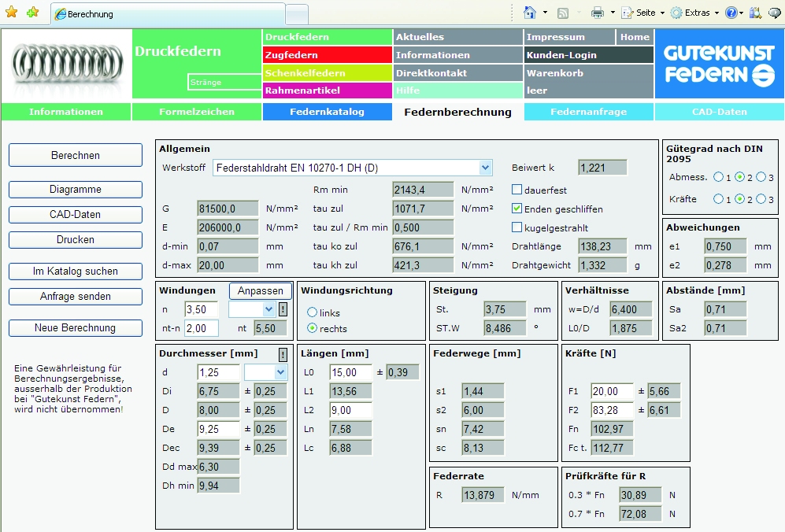Viewport: 785px width, 532px height.
Task: Click the Anpassen button
Action: 261,290
